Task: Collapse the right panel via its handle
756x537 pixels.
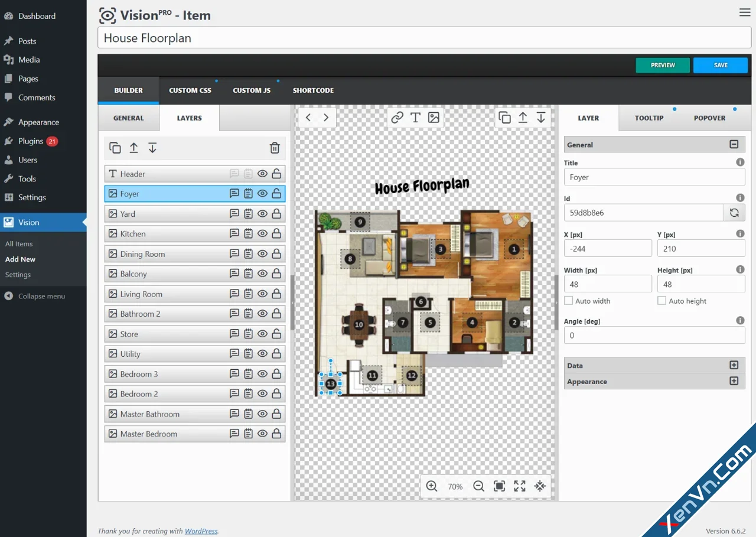Action: pos(556,302)
